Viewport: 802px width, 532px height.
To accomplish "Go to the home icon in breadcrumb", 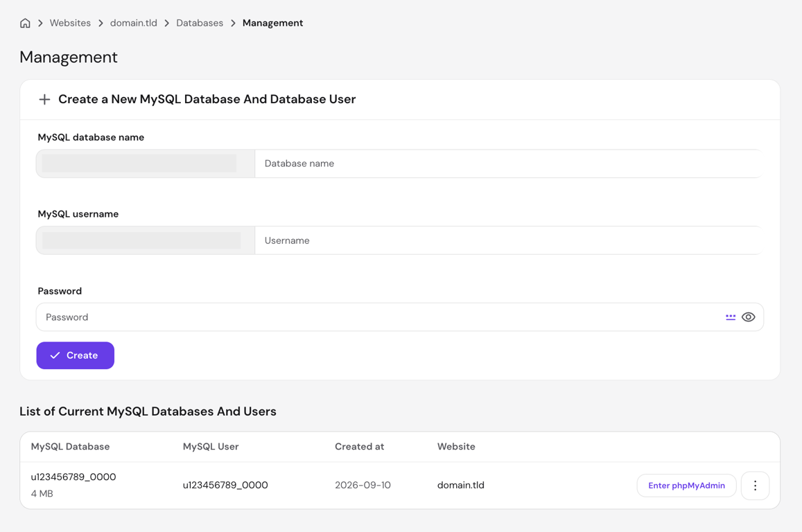I will coord(25,23).
